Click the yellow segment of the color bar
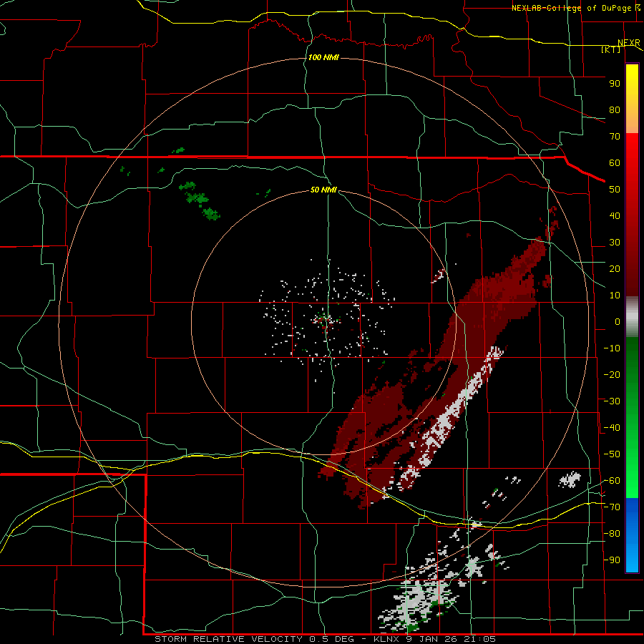This screenshot has height=644, width=644. [632, 99]
